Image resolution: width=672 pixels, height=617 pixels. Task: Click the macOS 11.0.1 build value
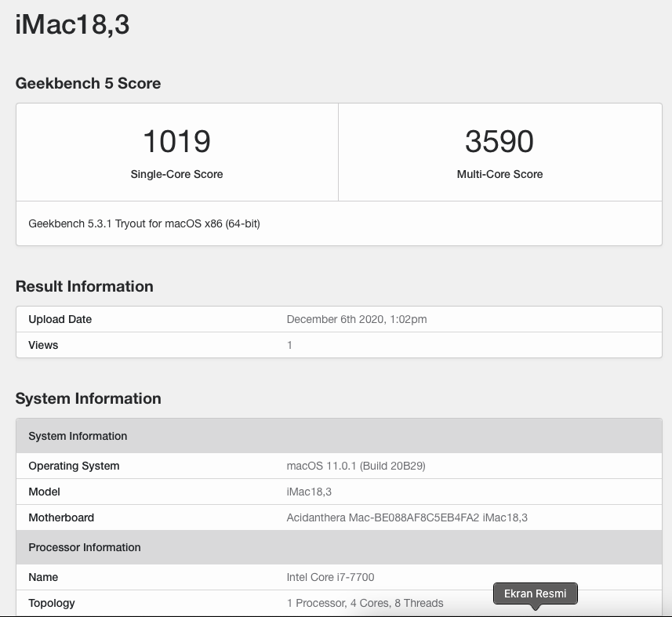(355, 466)
